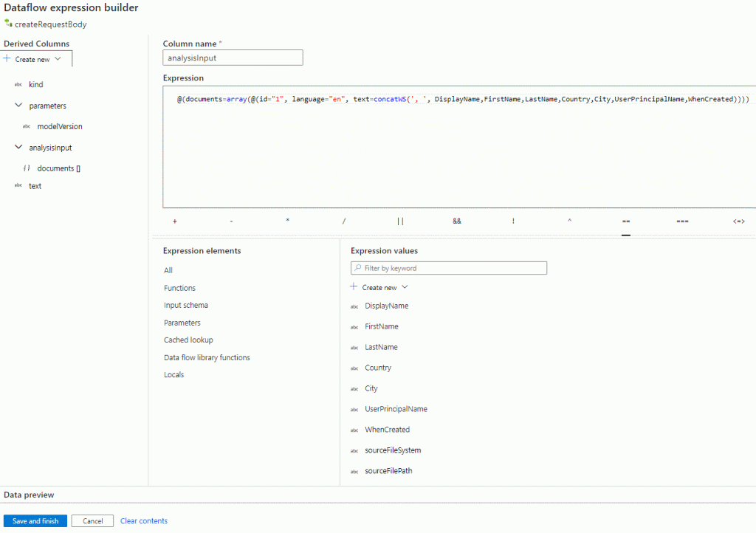Click the abc type icon beside kind
The height and width of the screenshot is (533, 756).
(x=18, y=84)
